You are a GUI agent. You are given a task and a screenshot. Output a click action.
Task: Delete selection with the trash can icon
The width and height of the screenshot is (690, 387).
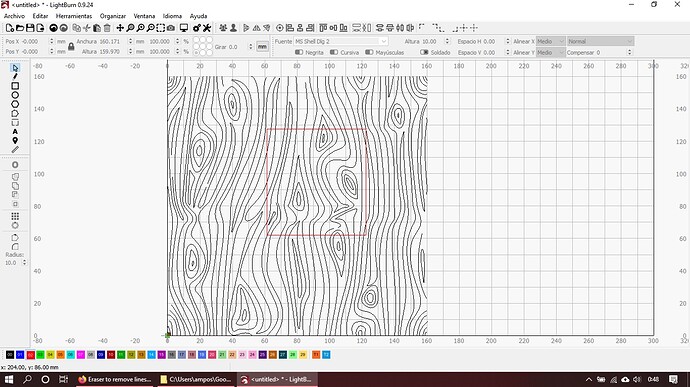click(x=107, y=28)
